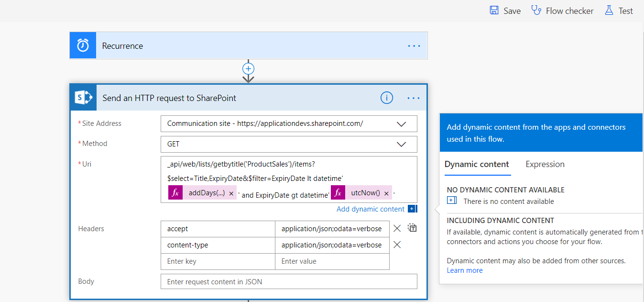This screenshot has height=302, width=644.
Task: Click the fx icon on utcNow expression
Action: 338,193
